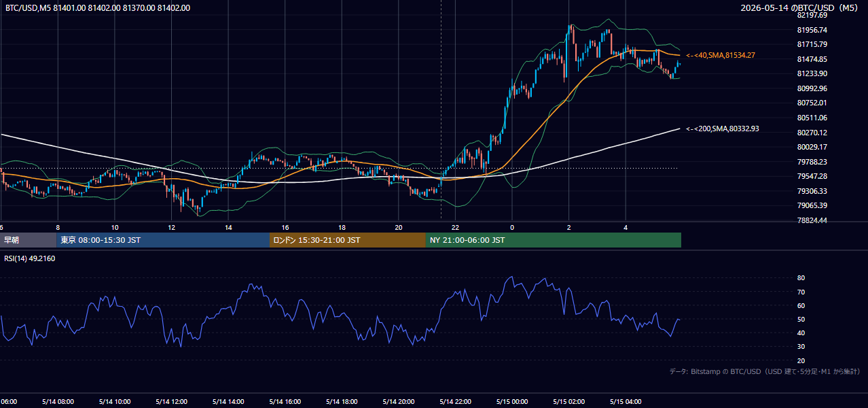Click hour tick 10 below price chart

pyautogui.click(x=115, y=227)
